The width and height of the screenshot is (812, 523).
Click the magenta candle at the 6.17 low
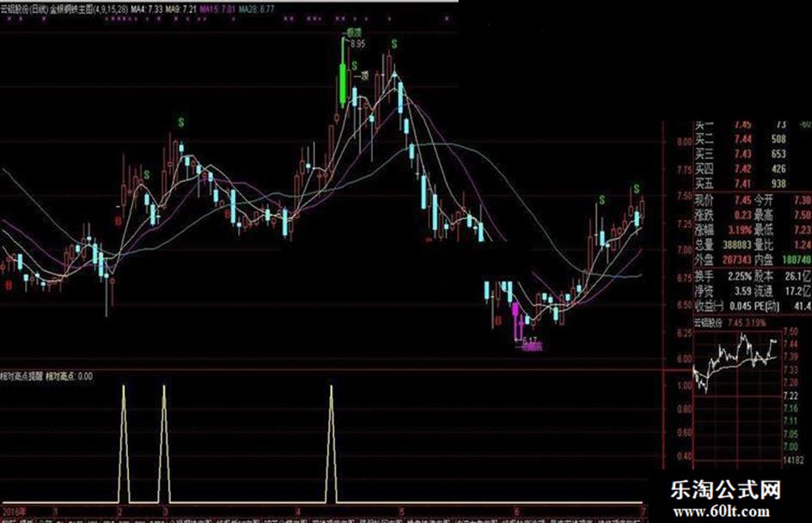pyautogui.click(x=516, y=321)
